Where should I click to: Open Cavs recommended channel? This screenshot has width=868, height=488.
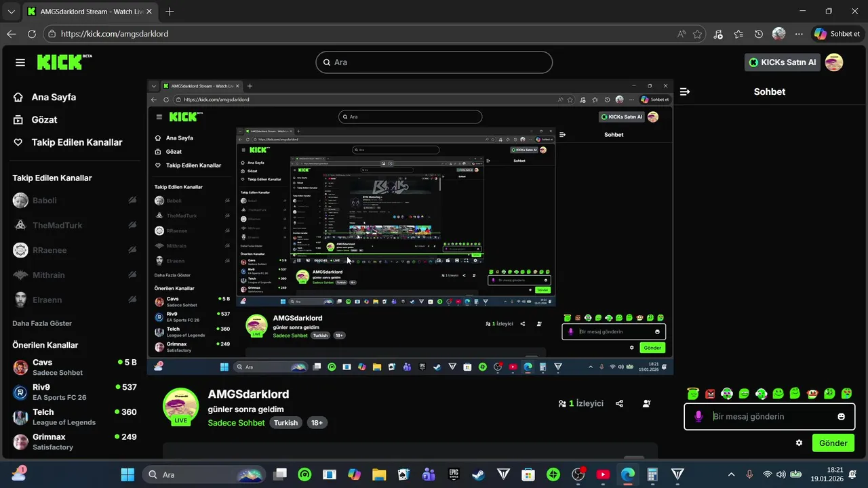(x=75, y=367)
